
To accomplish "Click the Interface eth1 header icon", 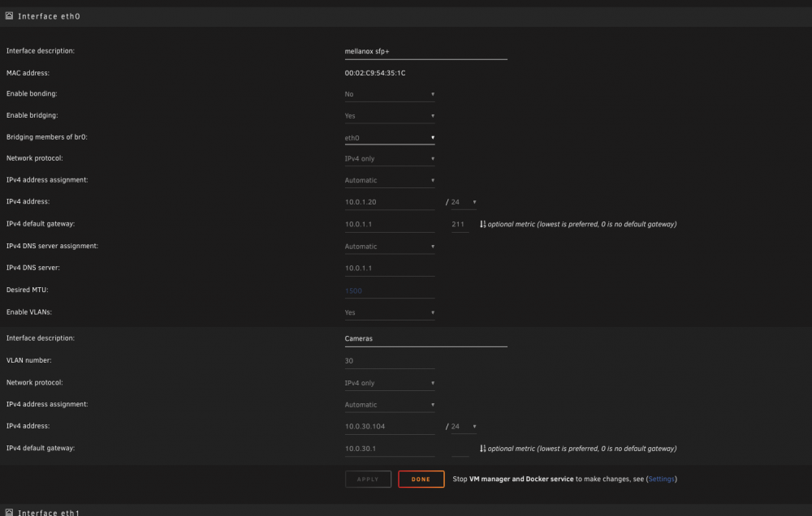I will coord(9,513).
